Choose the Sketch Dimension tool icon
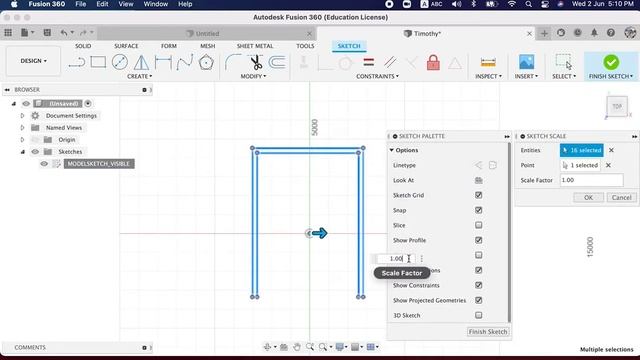 (x=163, y=62)
